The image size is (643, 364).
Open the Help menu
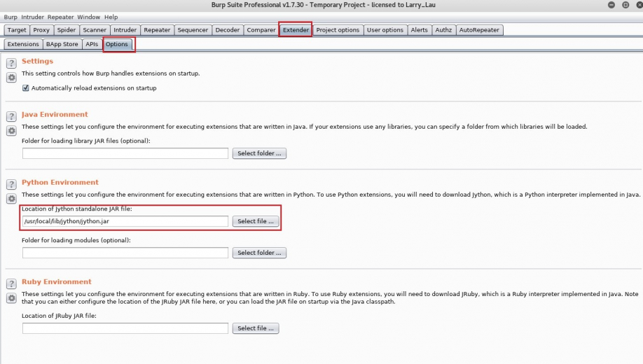[111, 17]
